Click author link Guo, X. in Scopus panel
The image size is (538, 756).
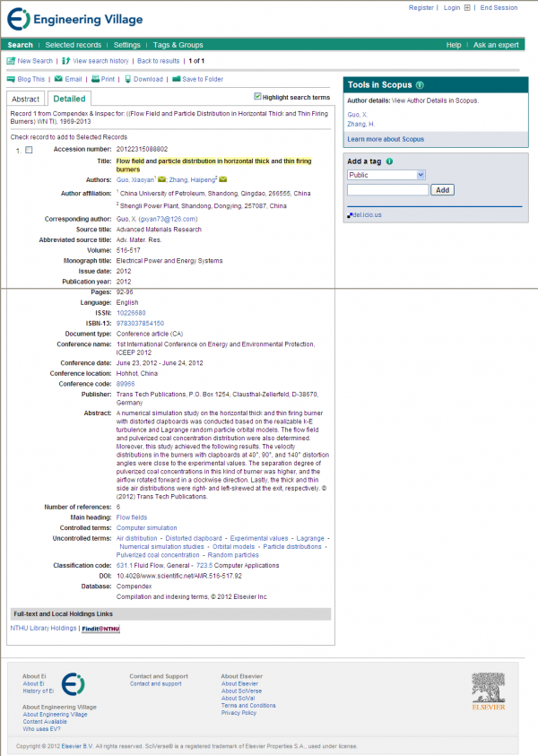(357, 115)
